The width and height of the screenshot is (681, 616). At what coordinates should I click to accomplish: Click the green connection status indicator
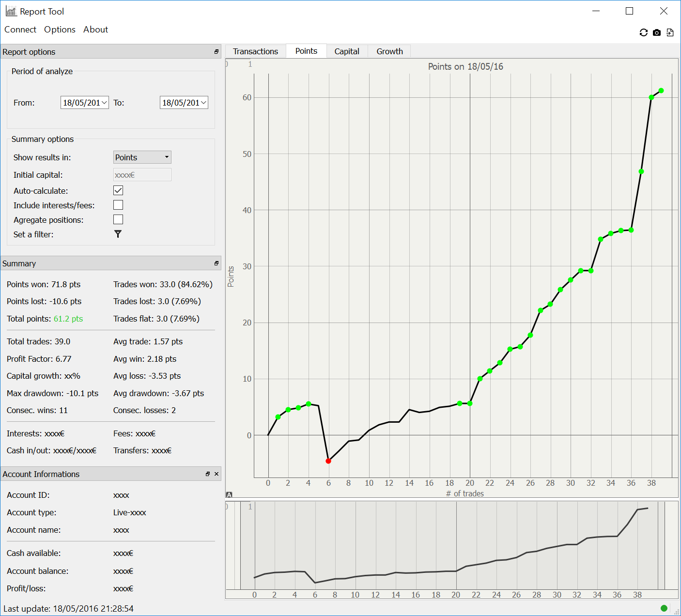point(664,608)
